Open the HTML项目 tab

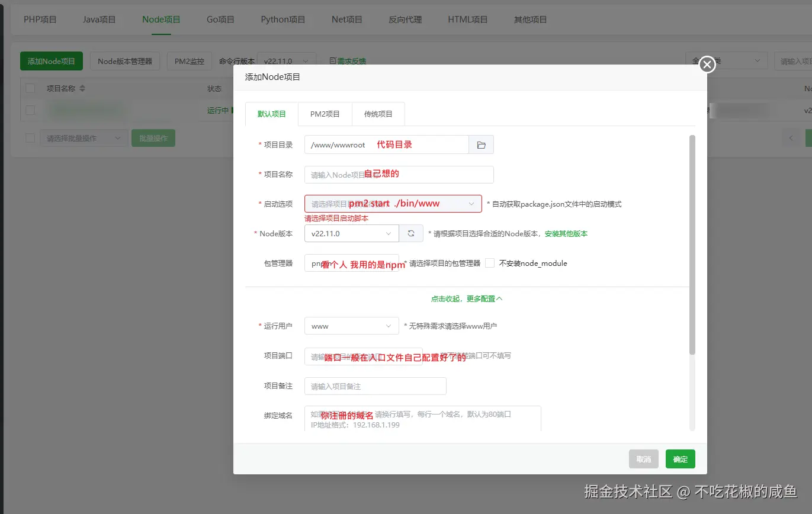[x=468, y=20]
